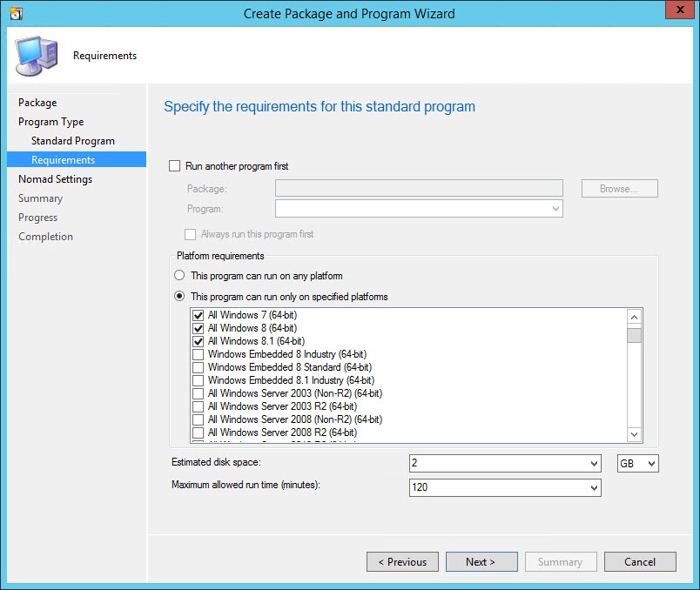The image size is (700, 590).
Task: Check All Windows Server 2008 R2 (64-bit)
Action: click(x=199, y=432)
